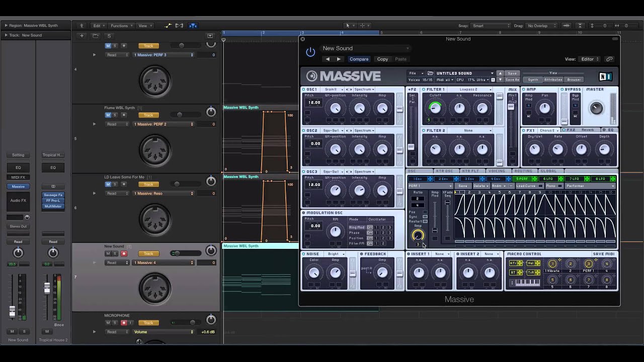The image size is (644, 362).
Task: Open the Massive preset folder icon
Action: click(x=430, y=73)
